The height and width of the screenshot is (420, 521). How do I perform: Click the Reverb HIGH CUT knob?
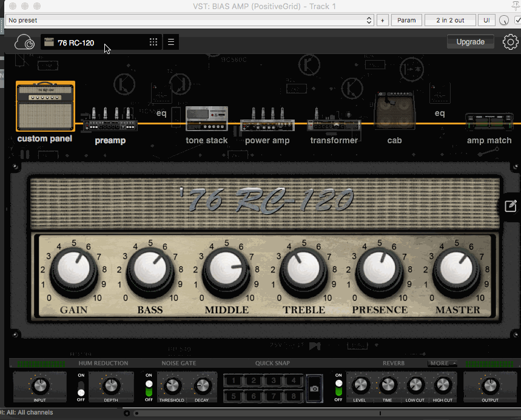pyautogui.click(x=443, y=385)
